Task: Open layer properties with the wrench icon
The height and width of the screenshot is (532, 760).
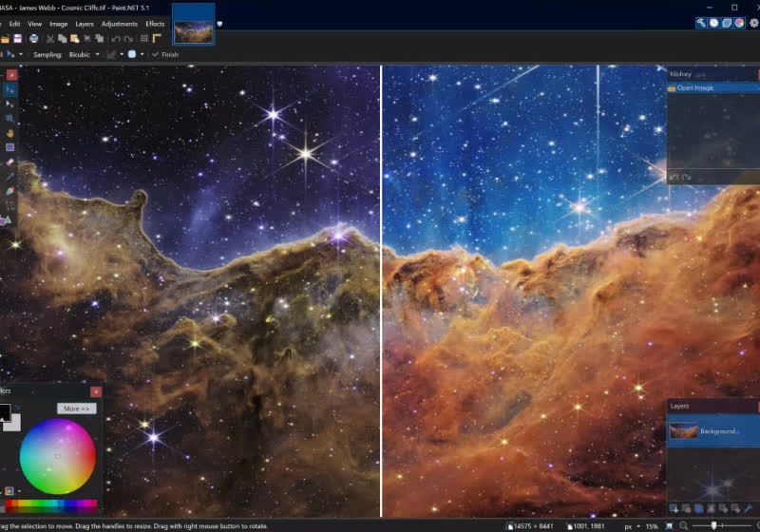Action: coord(748,508)
